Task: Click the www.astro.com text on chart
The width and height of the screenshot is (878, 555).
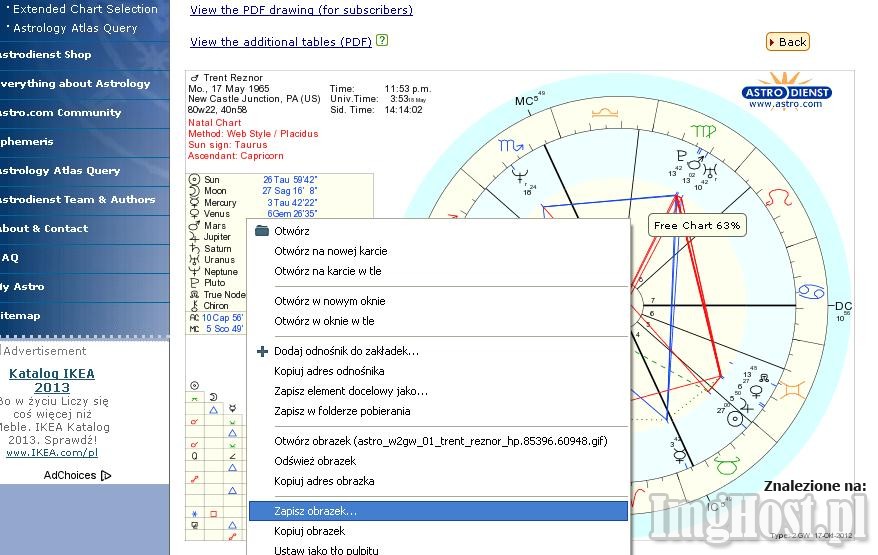Action: 786,104
